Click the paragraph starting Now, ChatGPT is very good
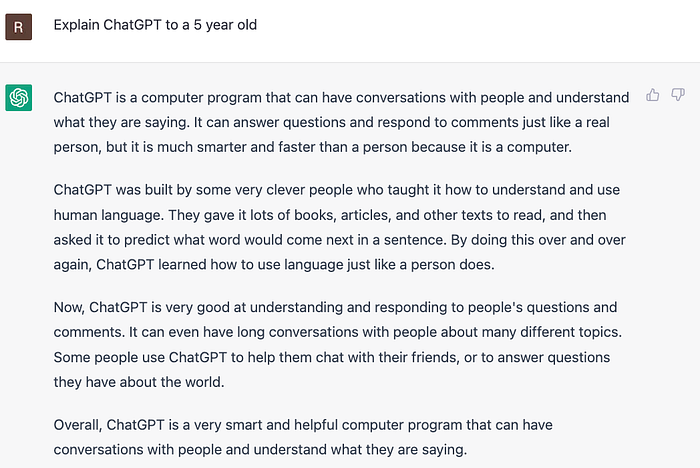Screen dimensions: 700x468 tap(338, 345)
